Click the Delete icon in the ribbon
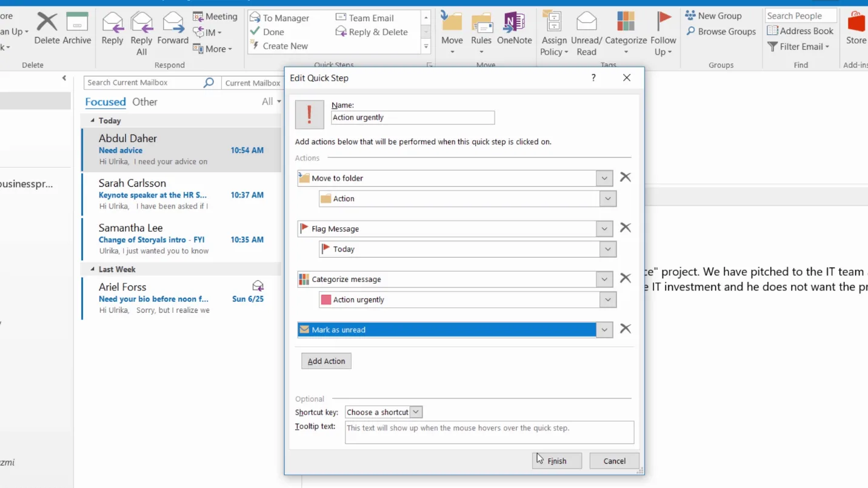 pos(47,28)
